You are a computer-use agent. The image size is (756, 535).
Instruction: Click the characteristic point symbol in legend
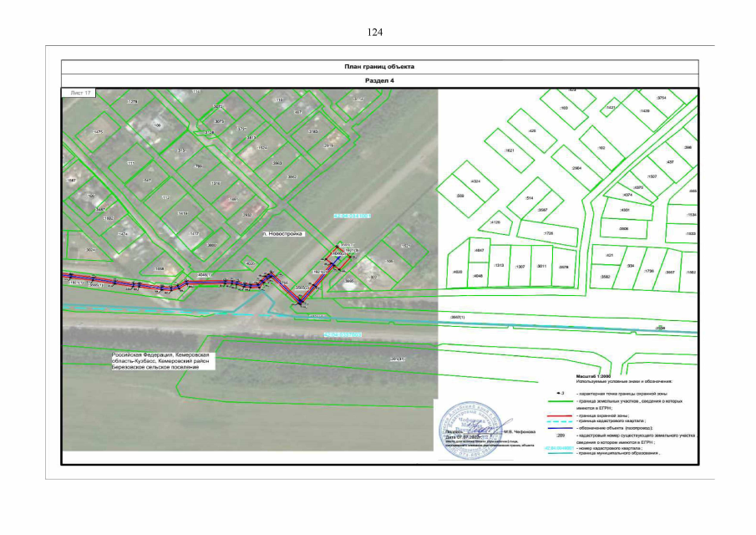(559, 393)
